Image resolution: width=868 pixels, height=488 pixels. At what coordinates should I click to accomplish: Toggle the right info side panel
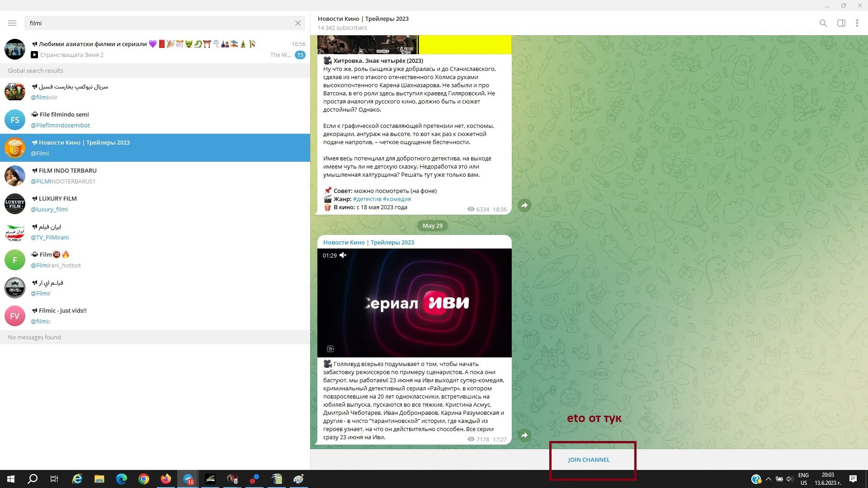[841, 23]
